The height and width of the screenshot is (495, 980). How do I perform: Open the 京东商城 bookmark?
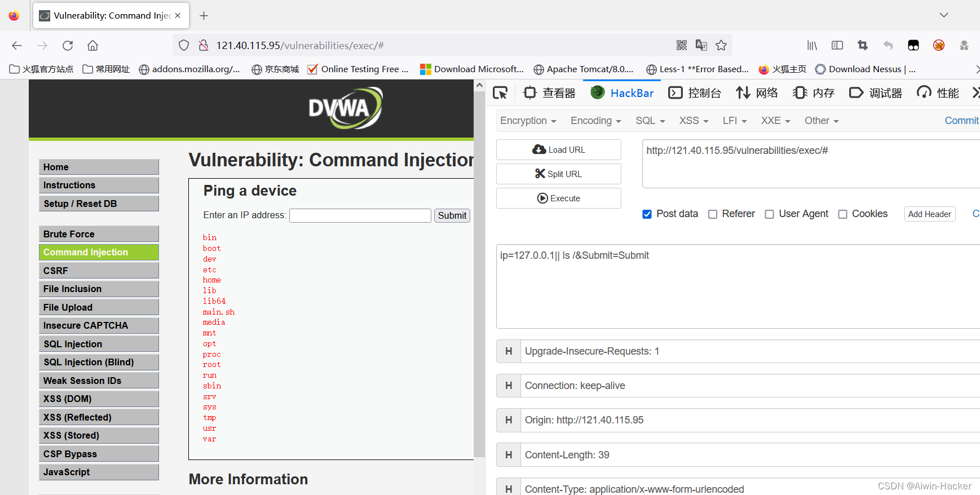point(275,69)
